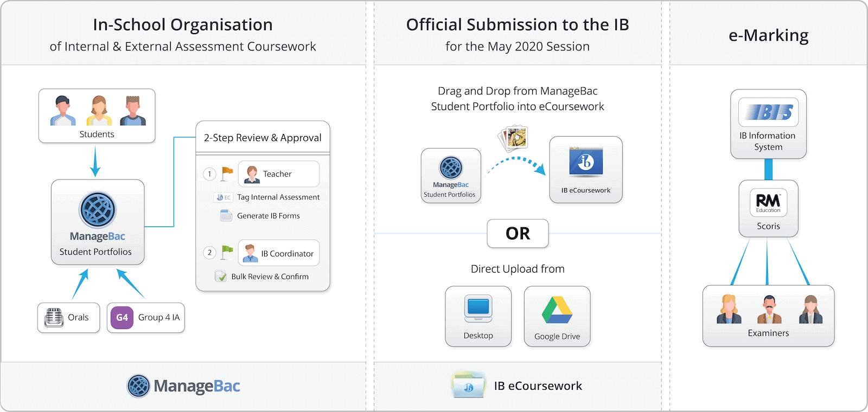Click Student Portfolios label under ManageBac
This screenshot has width=868, height=412.
(95, 252)
